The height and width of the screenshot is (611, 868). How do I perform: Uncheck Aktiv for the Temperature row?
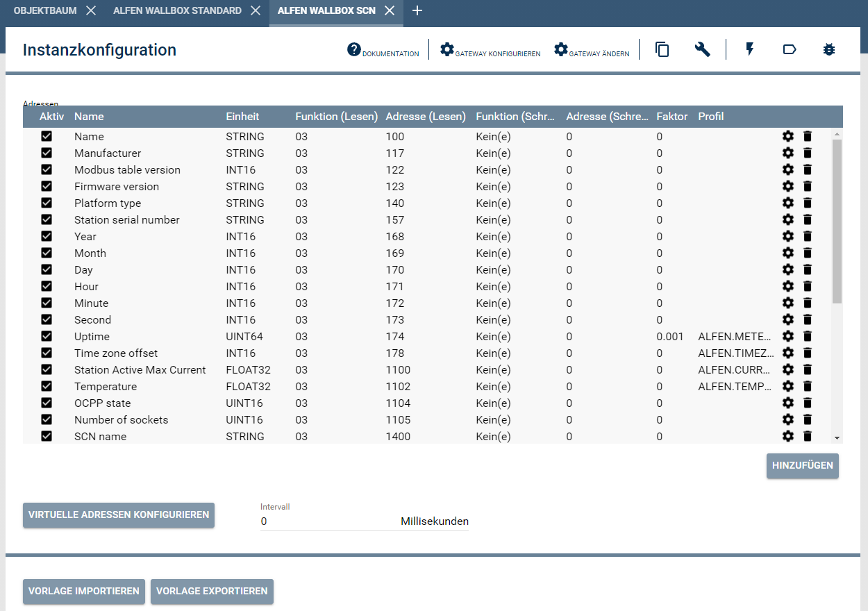[47, 386]
